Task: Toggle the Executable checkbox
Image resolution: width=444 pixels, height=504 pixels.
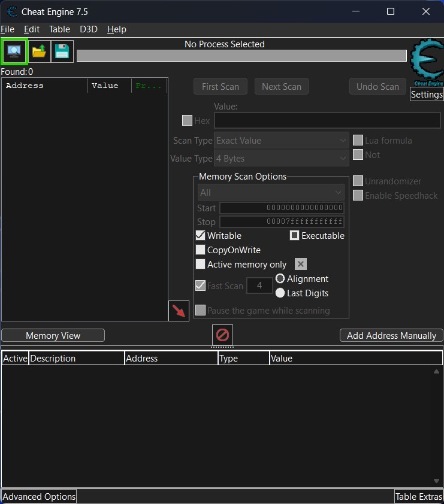Action: point(294,235)
